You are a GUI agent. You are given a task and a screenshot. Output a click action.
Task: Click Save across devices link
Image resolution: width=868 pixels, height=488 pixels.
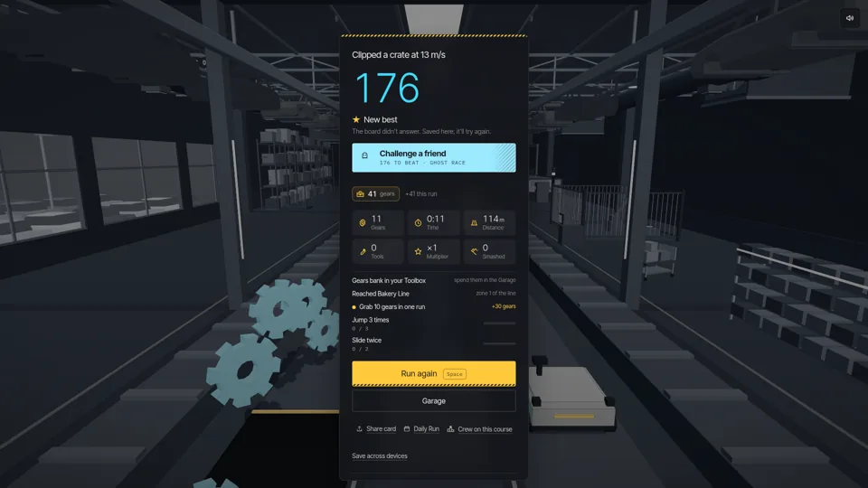pyautogui.click(x=379, y=455)
